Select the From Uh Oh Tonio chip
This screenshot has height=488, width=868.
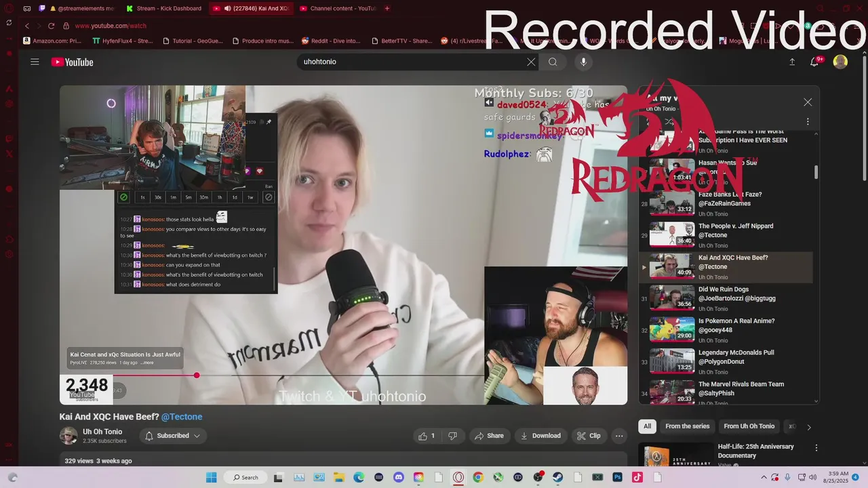pos(749,426)
